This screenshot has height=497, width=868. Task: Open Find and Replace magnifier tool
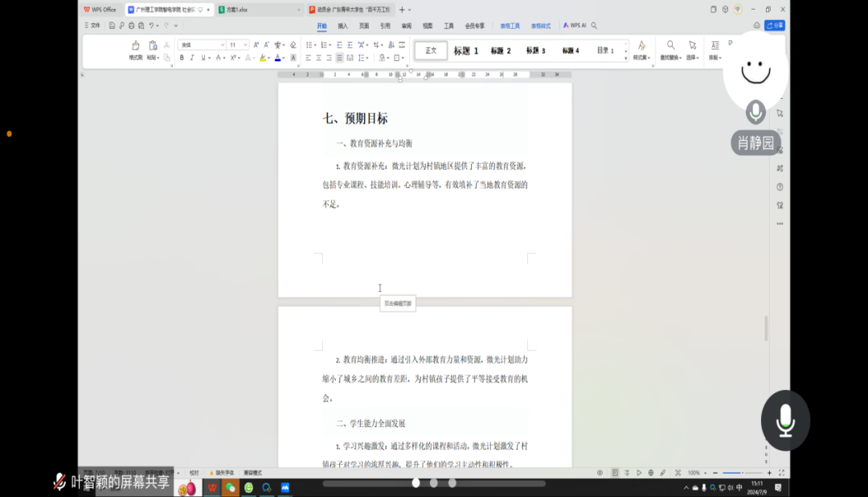670,46
